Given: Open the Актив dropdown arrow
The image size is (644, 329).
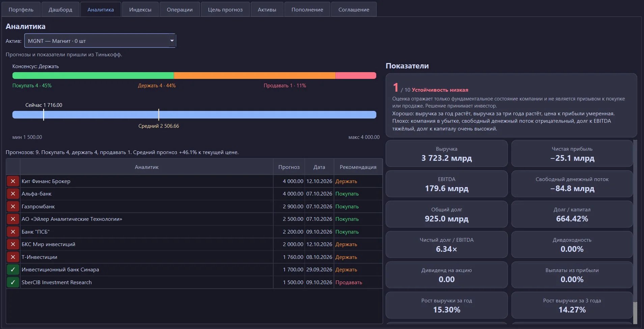Looking at the screenshot, I should [x=172, y=41].
